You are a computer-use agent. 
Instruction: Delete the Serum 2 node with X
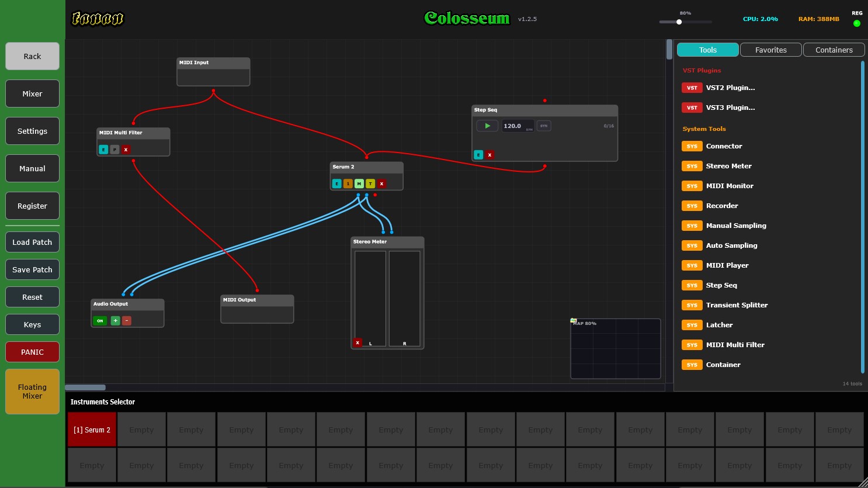pyautogui.click(x=381, y=184)
